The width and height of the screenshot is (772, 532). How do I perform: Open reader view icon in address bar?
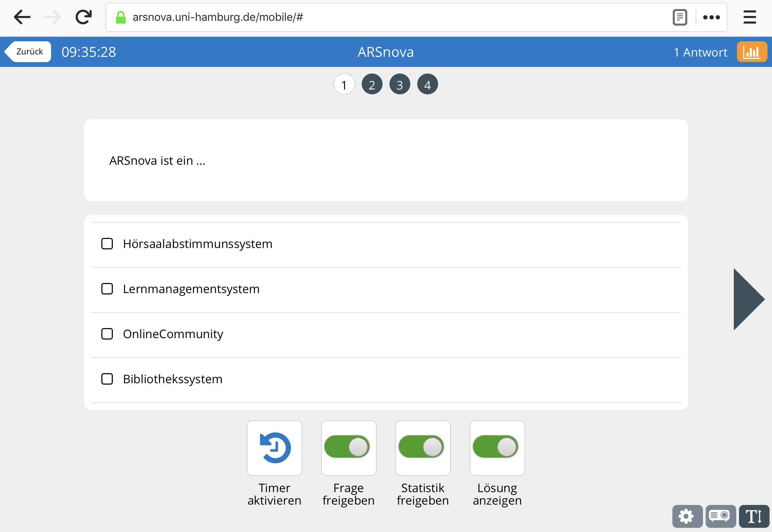coord(680,17)
